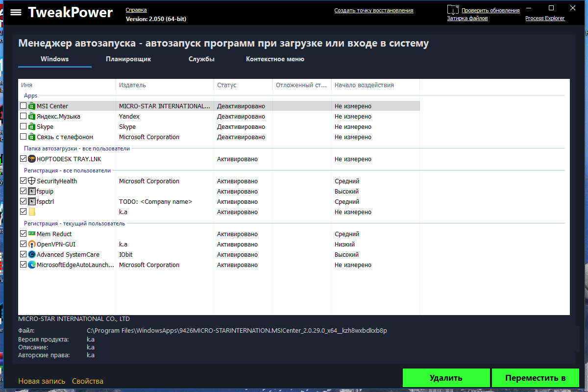This screenshot has height=392, width=588.
Task: Collapse the Apps group header
Action: click(31, 96)
